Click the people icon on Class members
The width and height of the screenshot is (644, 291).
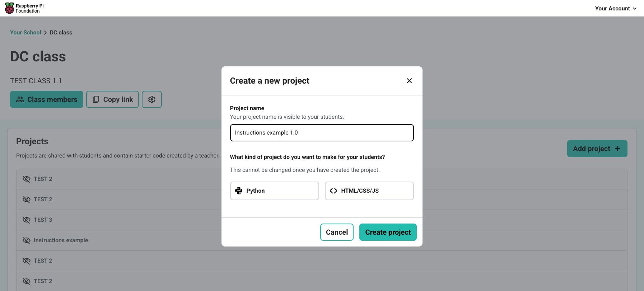click(x=20, y=99)
